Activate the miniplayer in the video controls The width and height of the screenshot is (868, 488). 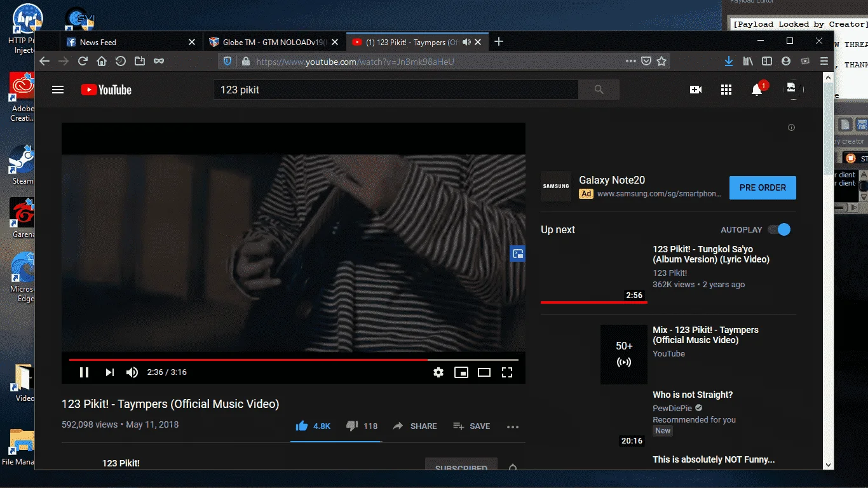tap(461, 372)
